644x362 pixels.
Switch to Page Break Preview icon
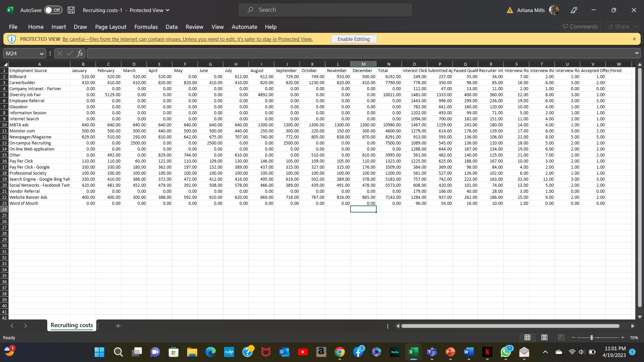point(561,337)
